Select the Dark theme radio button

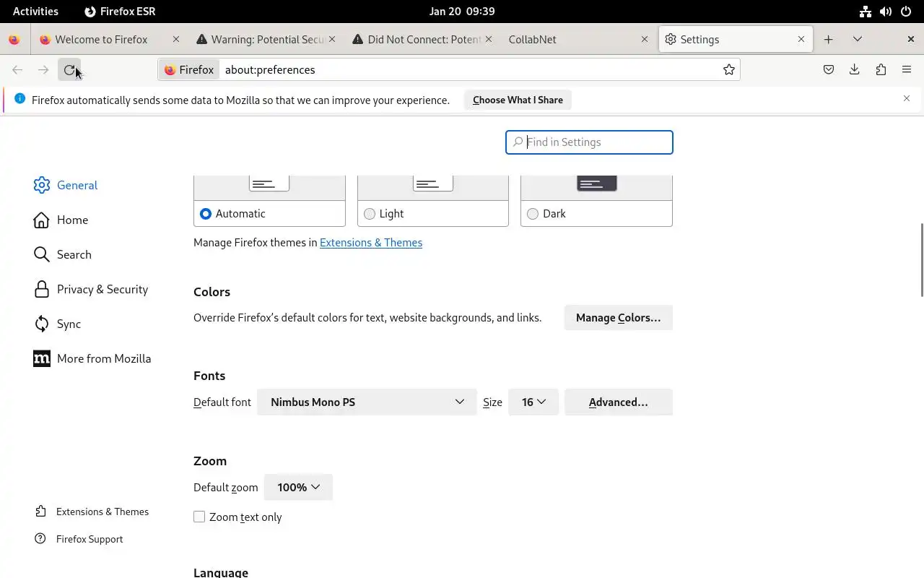(x=533, y=214)
